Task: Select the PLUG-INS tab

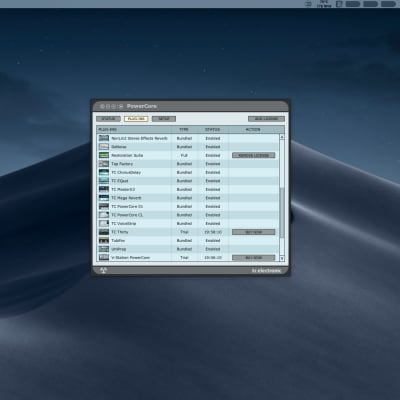Action: click(136, 119)
